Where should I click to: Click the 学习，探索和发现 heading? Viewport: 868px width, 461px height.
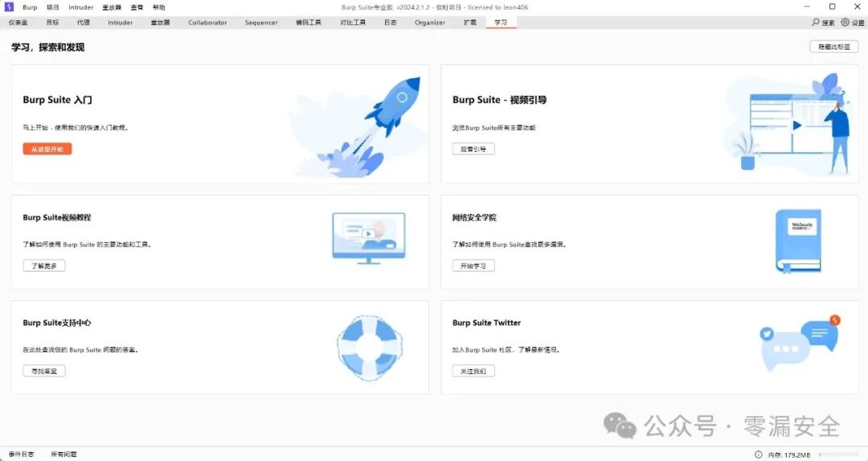[x=48, y=47]
